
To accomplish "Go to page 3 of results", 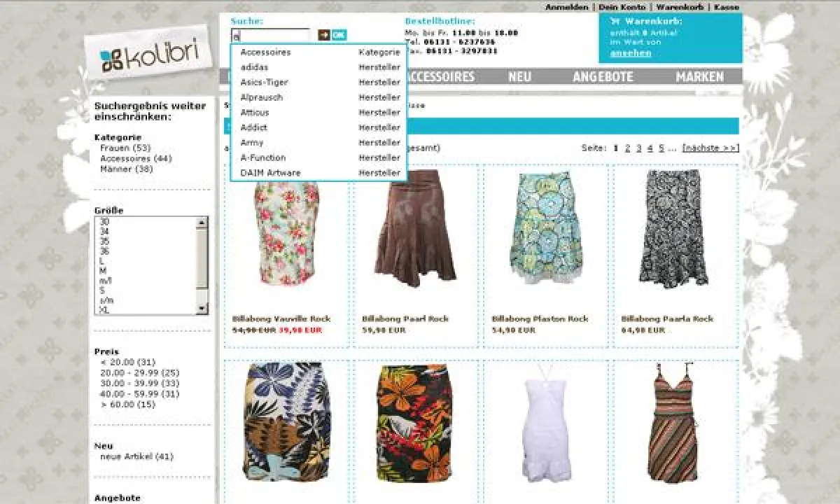I will [x=639, y=148].
